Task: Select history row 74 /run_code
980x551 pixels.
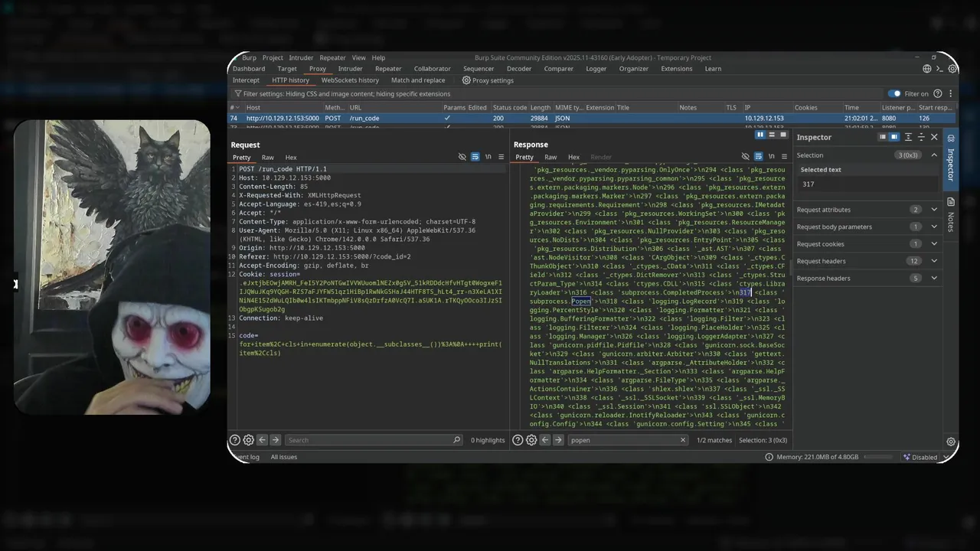Action: (x=592, y=119)
